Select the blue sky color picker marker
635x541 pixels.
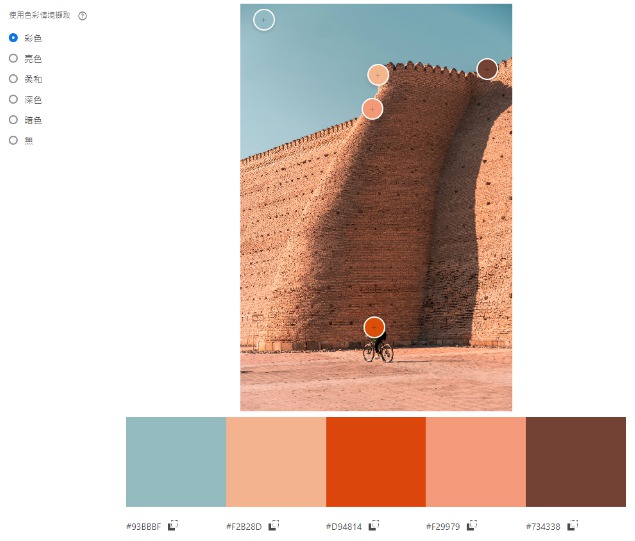tap(264, 20)
